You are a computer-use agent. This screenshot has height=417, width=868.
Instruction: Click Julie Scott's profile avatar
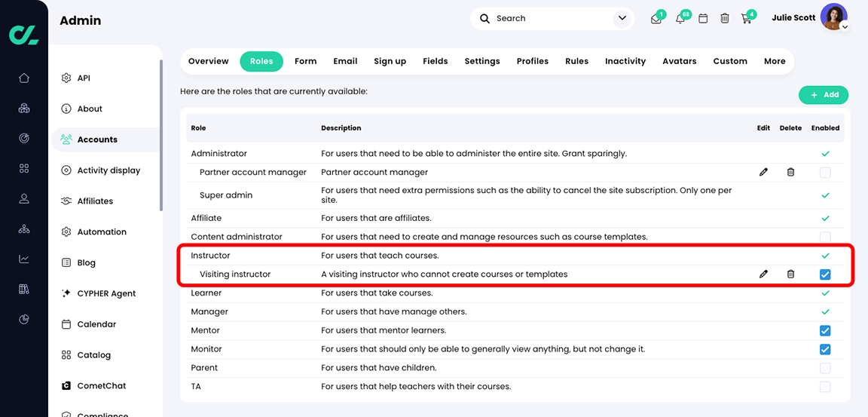[x=833, y=17]
